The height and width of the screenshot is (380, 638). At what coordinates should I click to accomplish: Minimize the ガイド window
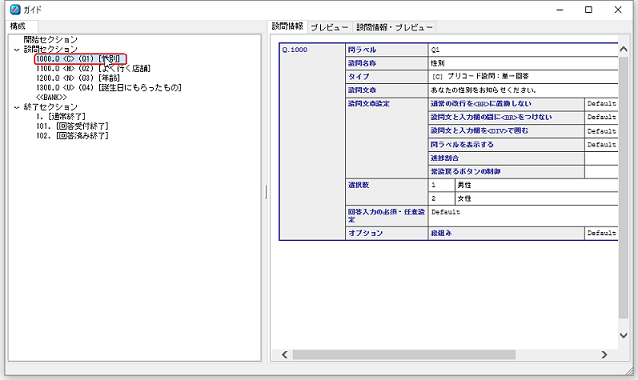click(560, 9)
